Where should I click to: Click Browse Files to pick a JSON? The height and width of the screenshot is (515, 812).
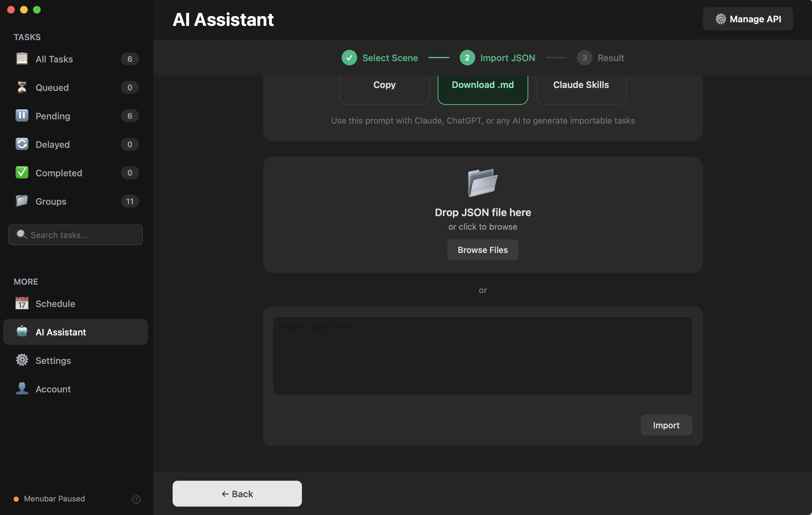[483, 250]
